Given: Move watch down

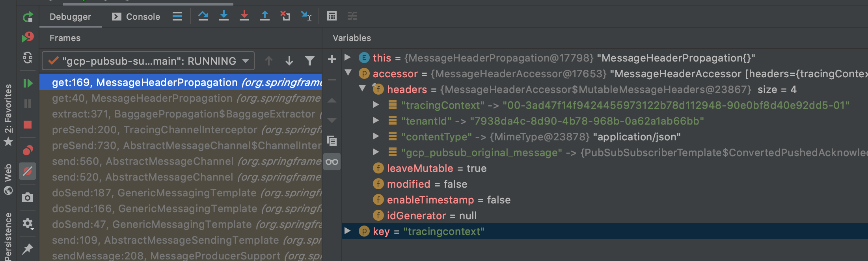Looking at the screenshot, I should [332, 120].
